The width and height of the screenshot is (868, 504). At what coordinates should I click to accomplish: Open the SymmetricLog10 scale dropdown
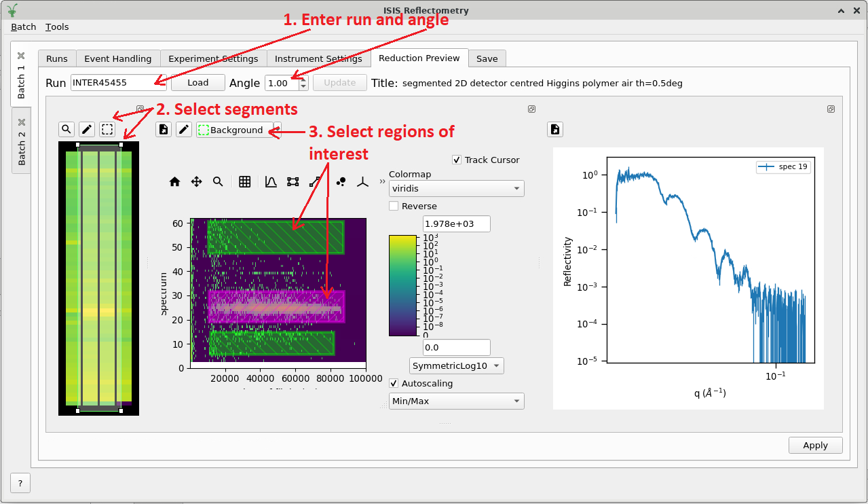[x=456, y=365]
